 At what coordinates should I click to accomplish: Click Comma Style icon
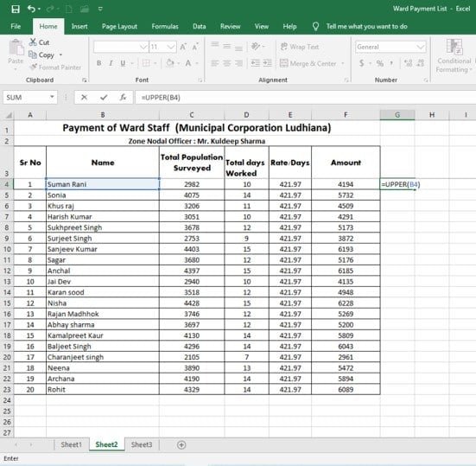click(391, 63)
